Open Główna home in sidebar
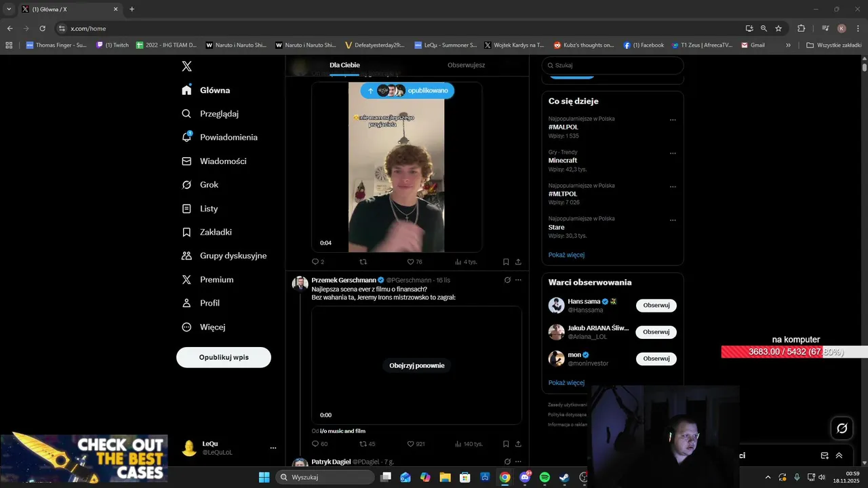Viewport: 868px width, 488px height. (206, 90)
